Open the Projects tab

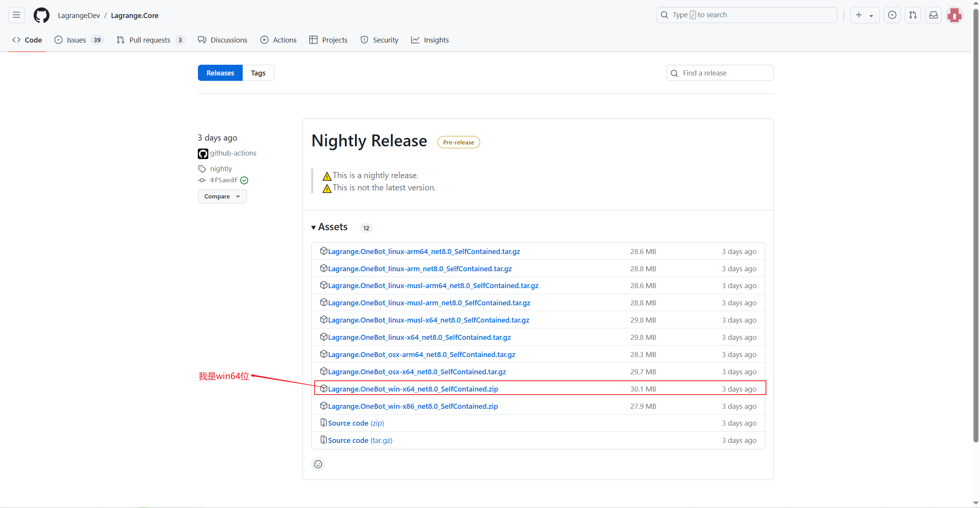pos(328,40)
